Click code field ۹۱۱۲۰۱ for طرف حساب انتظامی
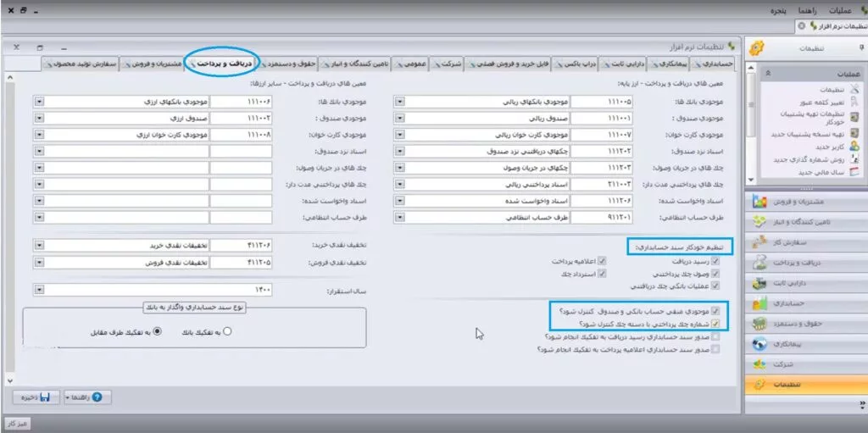The image size is (868, 433). (601, 217)
